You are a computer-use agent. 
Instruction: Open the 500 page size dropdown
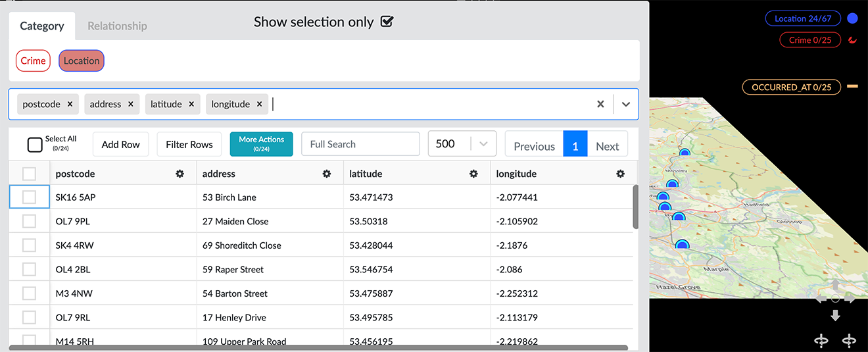pos(483,144)
